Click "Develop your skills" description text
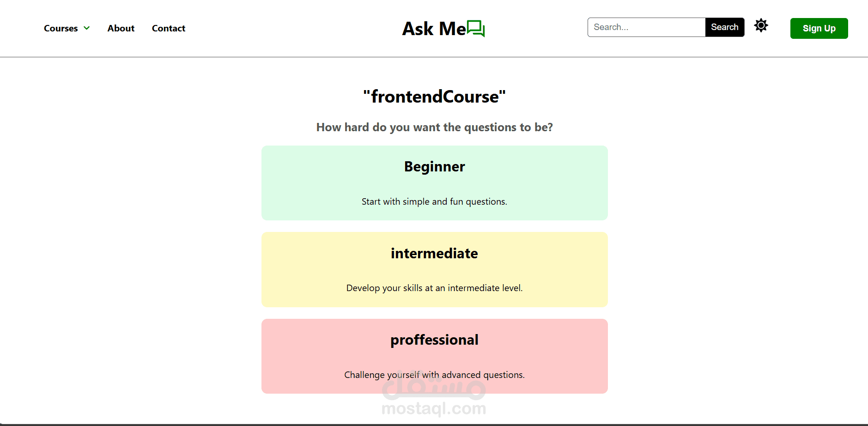Image resolution: width=868 pixels, height=426 pixels. [x=434, y=288]
